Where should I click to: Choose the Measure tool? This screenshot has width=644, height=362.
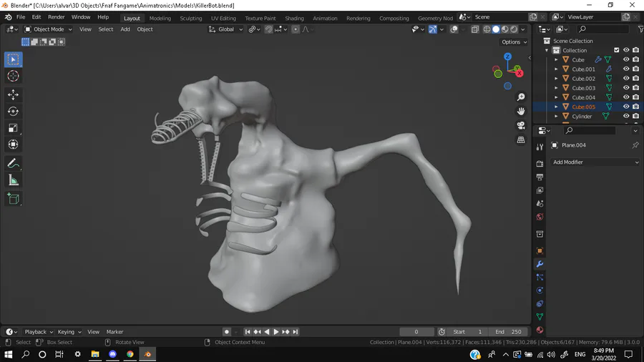click(x=13, y=181)
